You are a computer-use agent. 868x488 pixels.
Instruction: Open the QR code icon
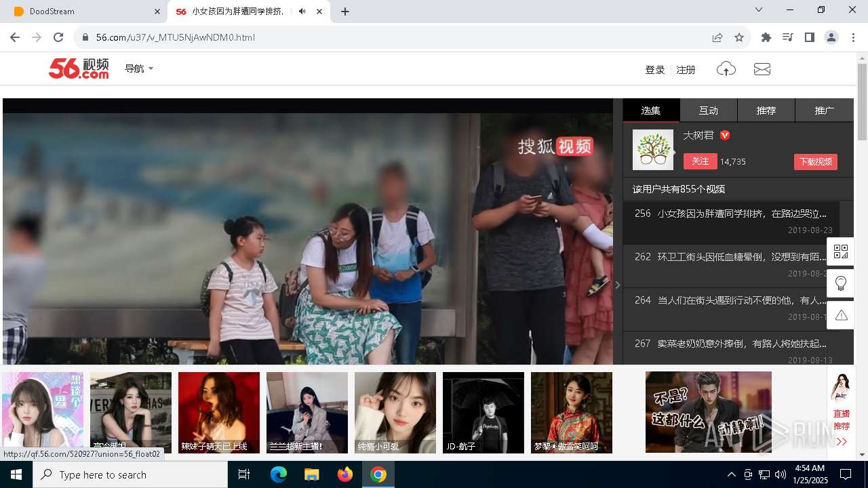point(841,251)
